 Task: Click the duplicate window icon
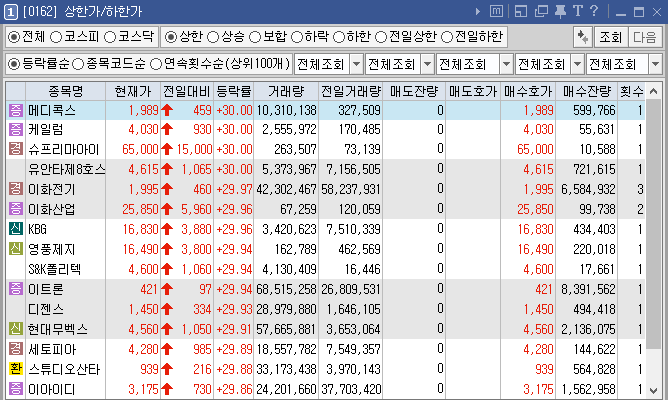[541, 11]
